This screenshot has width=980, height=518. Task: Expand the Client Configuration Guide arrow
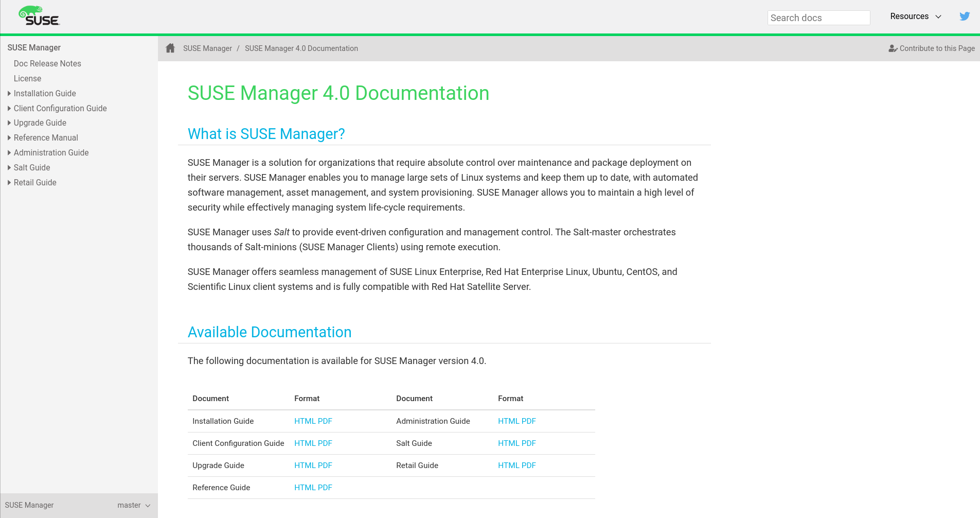[x=9, y=108]
